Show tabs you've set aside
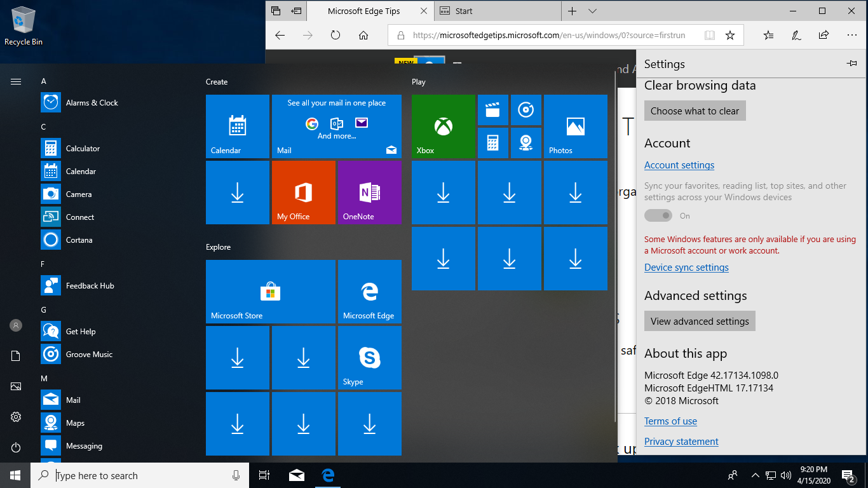Screen dimensions: 868x488 click(276, 11)
